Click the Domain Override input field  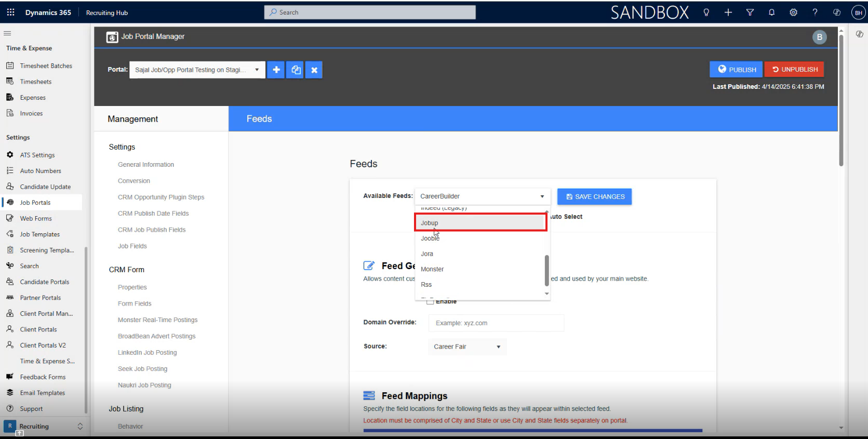pyautogui.click(x=496, y=323)
